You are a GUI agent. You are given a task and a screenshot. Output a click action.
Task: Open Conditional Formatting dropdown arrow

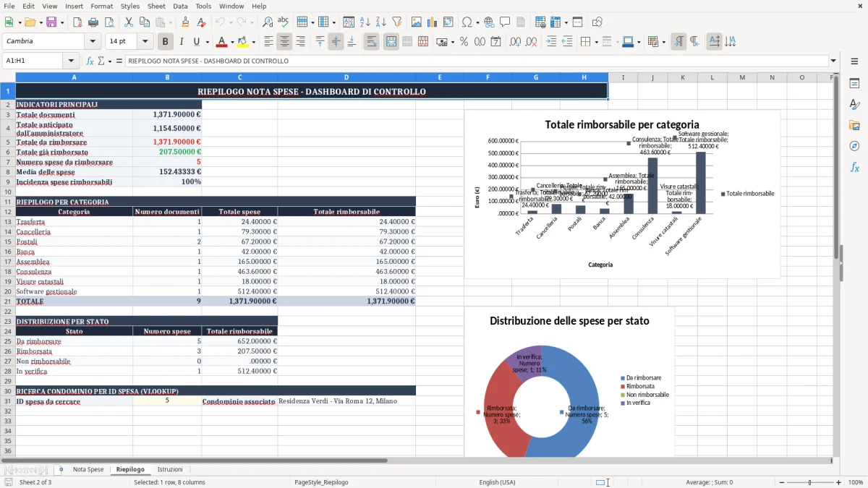[663, 42]
